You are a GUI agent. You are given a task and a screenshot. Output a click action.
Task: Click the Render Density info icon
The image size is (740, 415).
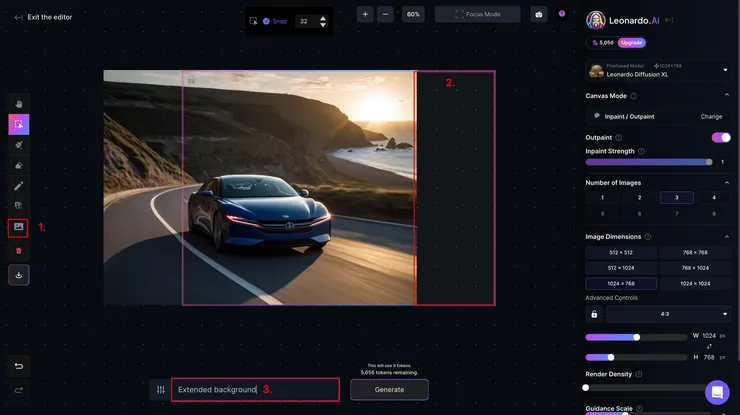(639, 374)
